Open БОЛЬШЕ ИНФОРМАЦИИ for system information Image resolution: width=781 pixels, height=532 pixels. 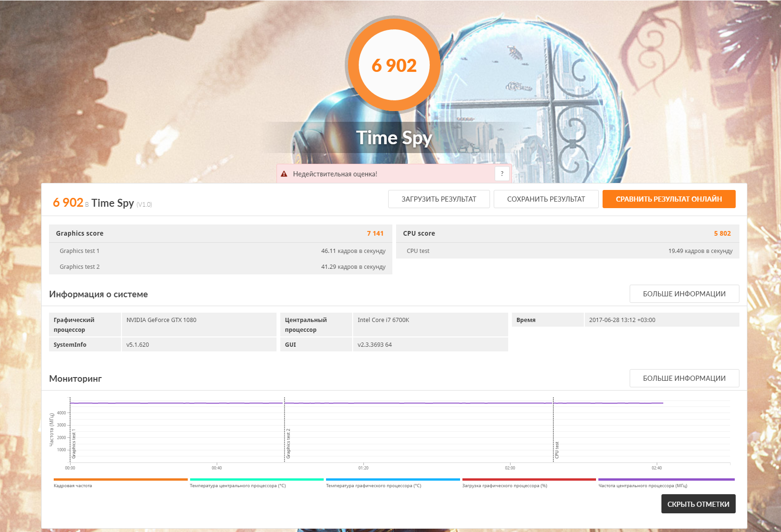[x=684, y=294]
